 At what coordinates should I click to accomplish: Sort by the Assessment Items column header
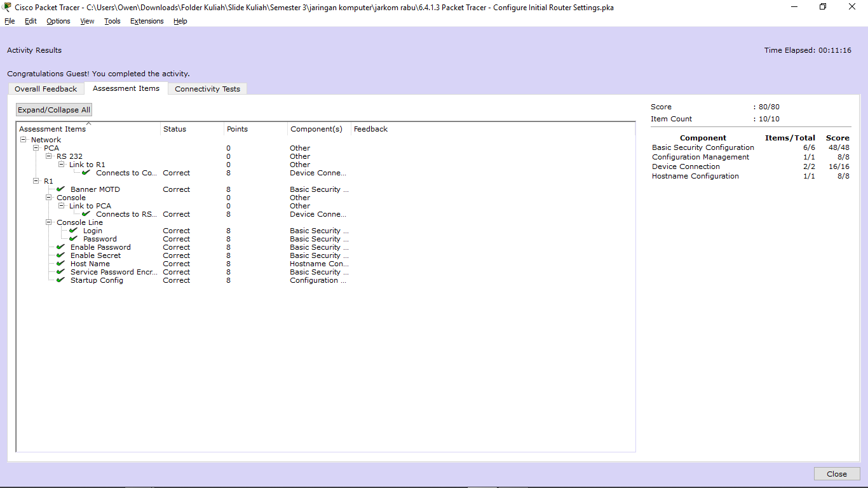click(x=88, y=129)
